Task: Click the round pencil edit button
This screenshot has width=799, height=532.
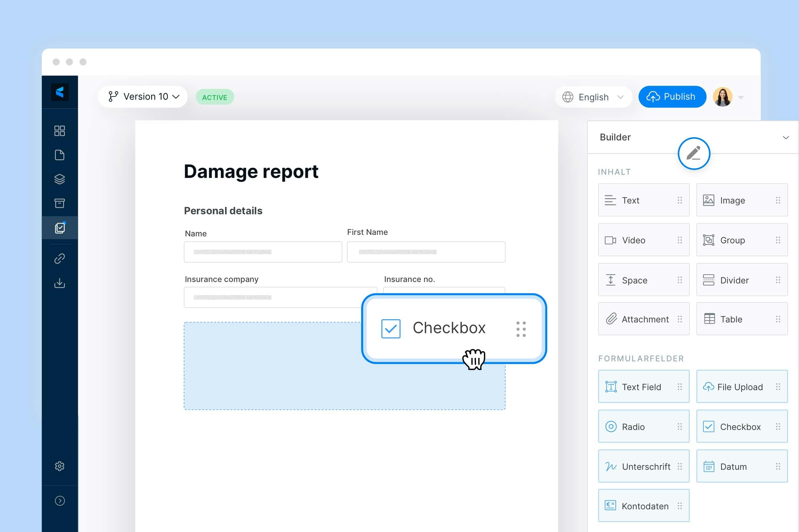Action: (x=693, y=153)
